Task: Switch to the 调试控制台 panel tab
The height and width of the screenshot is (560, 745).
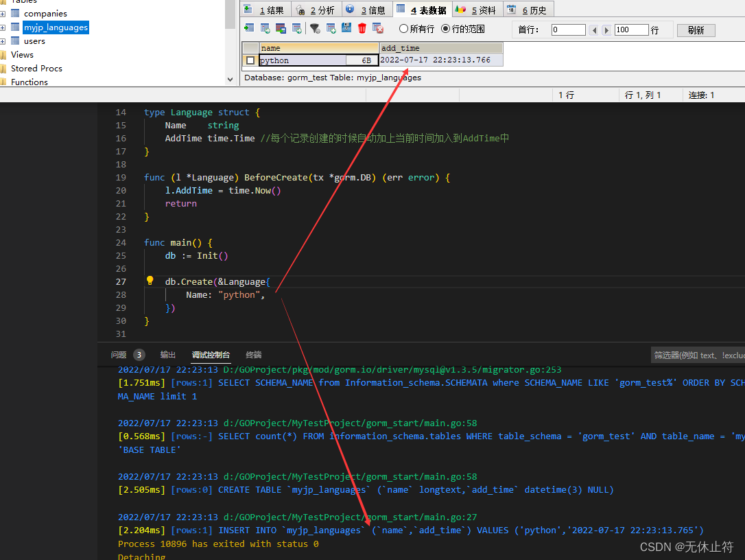Action: tap(211, 355)
